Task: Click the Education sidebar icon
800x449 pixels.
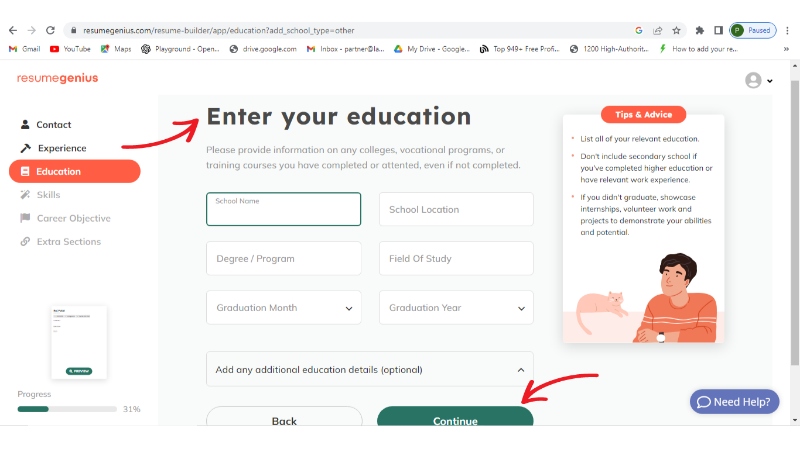Action: [25, 171]
